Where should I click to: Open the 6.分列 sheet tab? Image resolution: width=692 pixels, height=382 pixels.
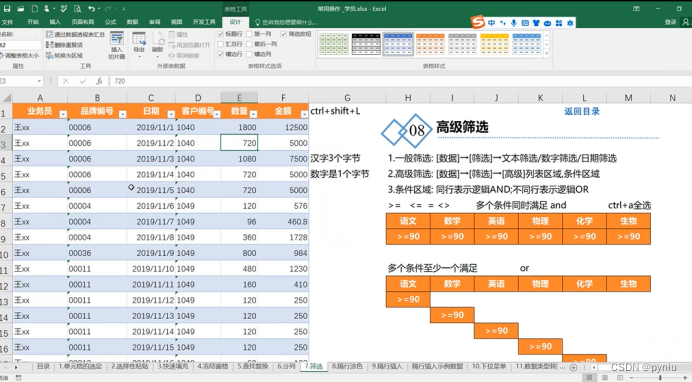coord(286,367)
